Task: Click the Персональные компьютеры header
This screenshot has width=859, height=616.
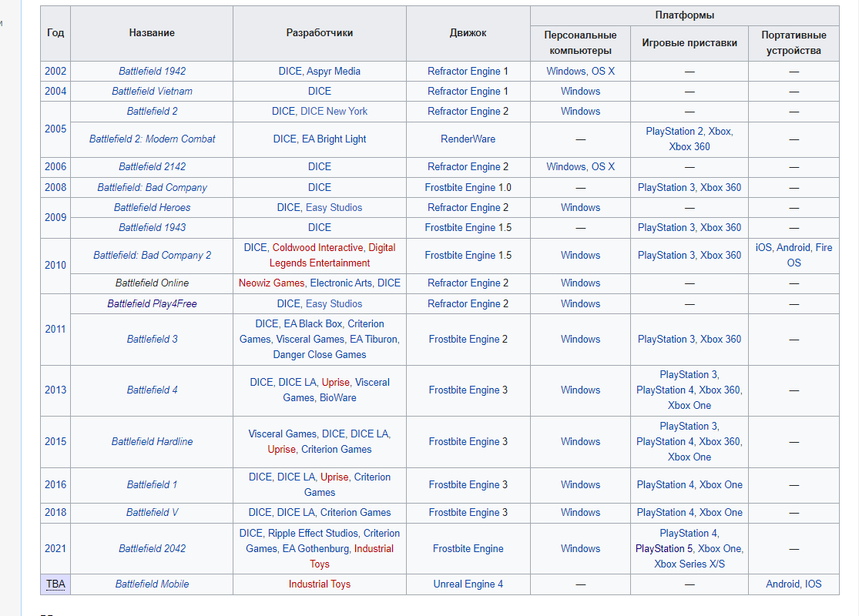Action: 580,42
